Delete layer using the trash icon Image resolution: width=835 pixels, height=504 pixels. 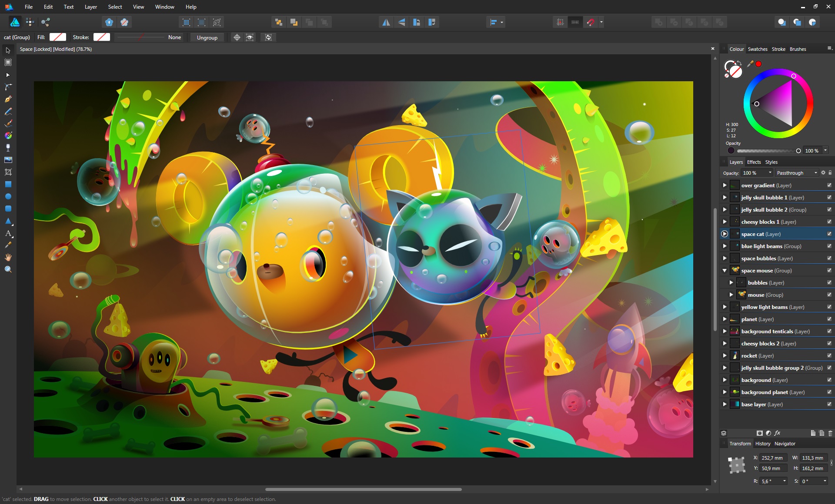[x=830, y=433]
